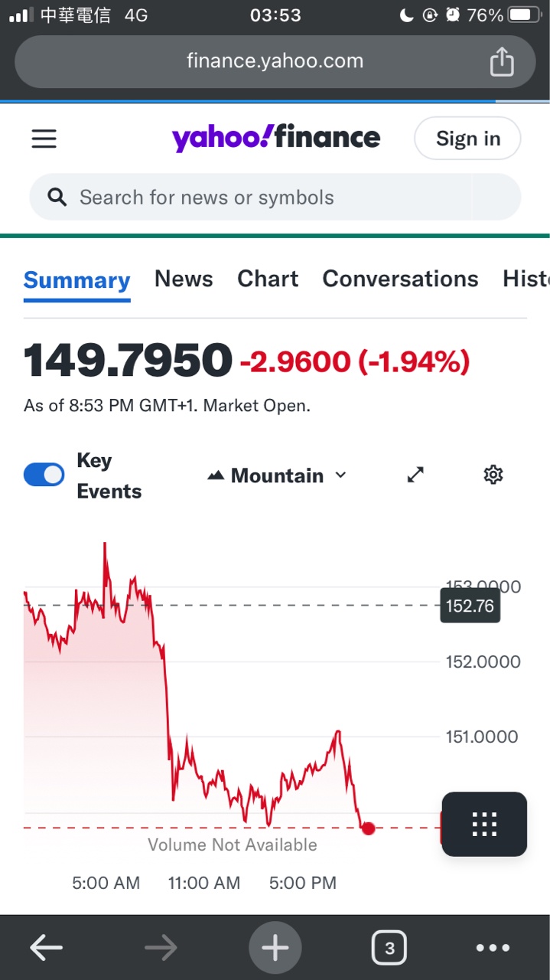The height and width of the screenshot is (980, 550).
Task: Open the floating grid keypad button
Action: 484,824
